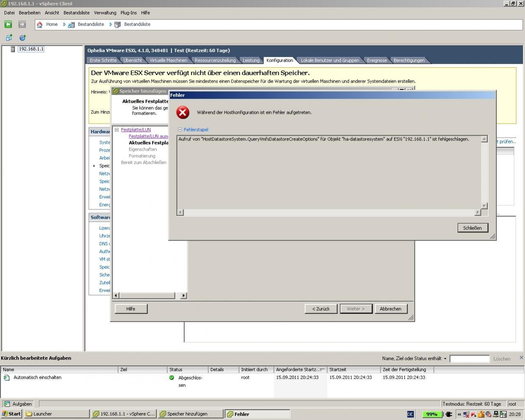Click the wireless network disconnected tray icon
Screen dimensions: 525x420
pyautogui.click(x=467, y=414)
